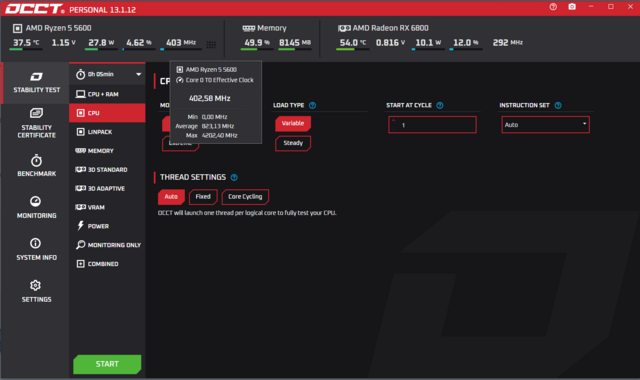Open the System Info icon
This screenshot has height=380, width=640.
(x=36, y=243)
